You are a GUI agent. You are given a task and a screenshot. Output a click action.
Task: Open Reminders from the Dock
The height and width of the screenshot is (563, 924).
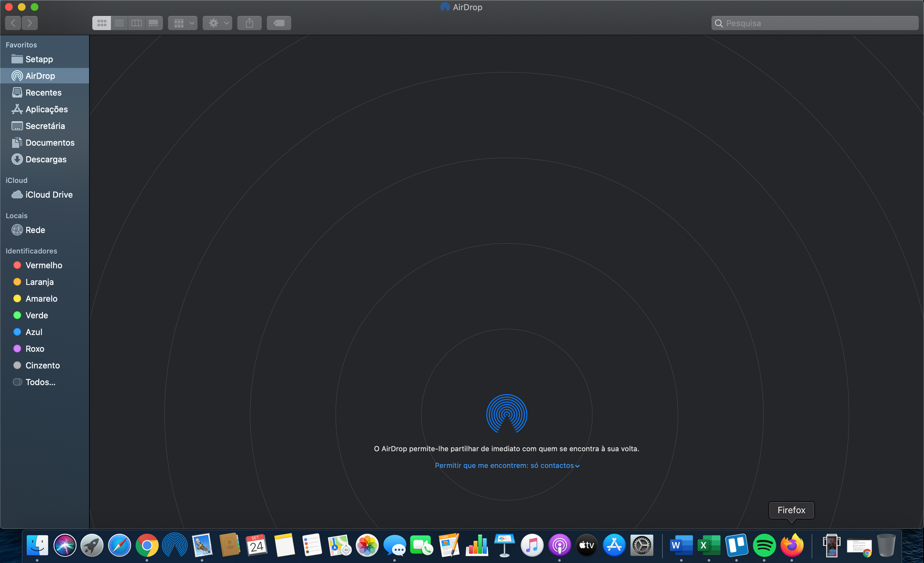point(312,545)
